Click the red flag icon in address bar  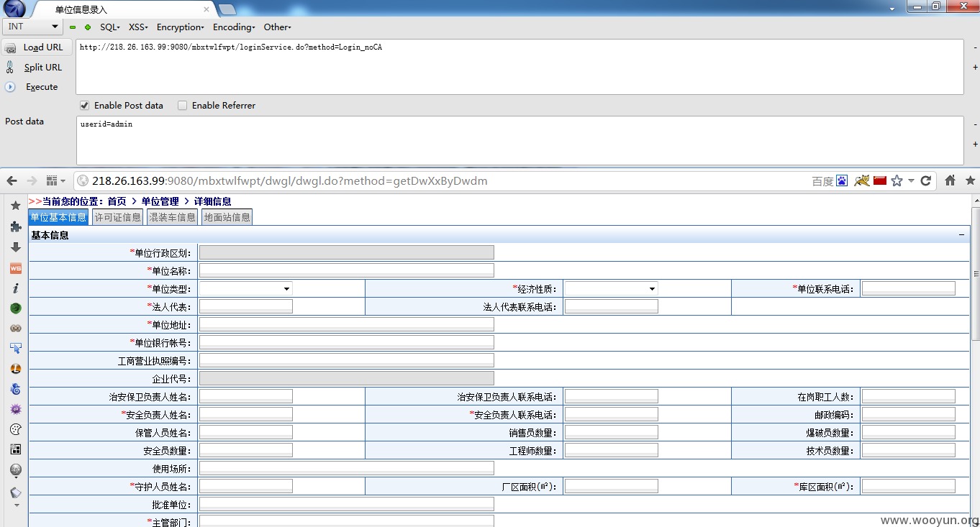[x=879, y=180]
